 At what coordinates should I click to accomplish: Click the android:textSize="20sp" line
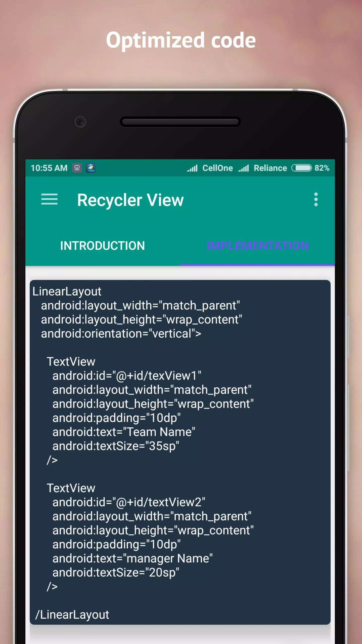tap(116, 573)
